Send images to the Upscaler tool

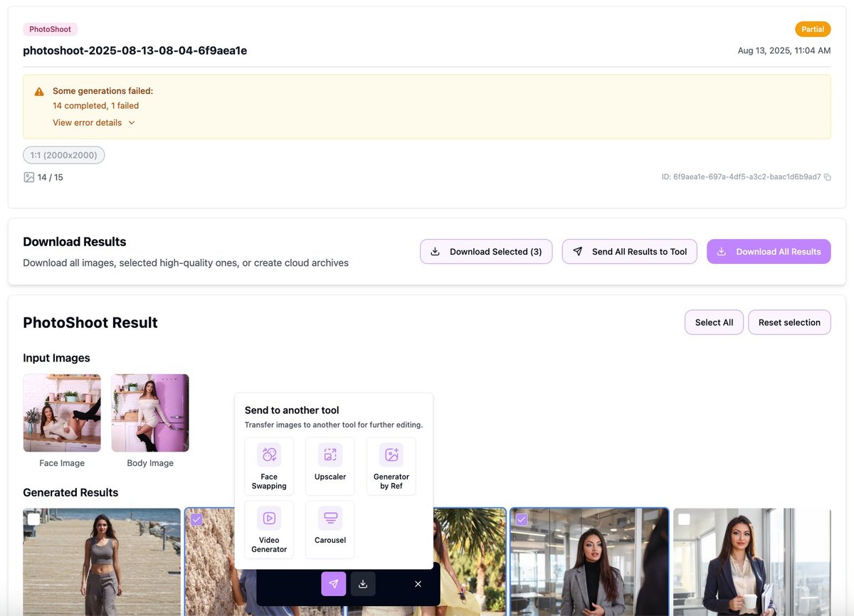coord(330,467)
